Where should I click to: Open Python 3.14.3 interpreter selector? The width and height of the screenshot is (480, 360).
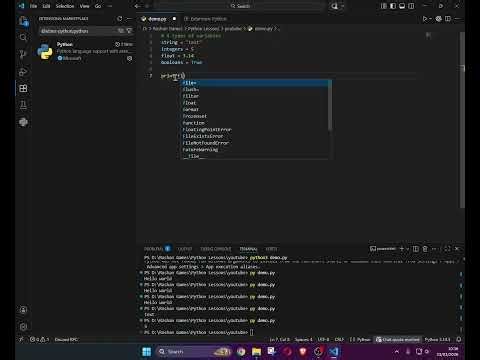point(437,339)
